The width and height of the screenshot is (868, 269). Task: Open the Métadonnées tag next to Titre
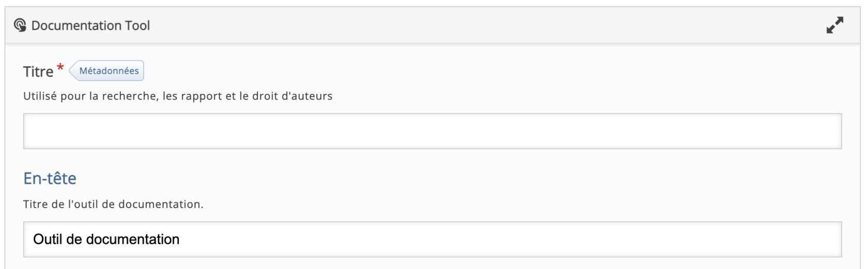(x=109, y=71)
